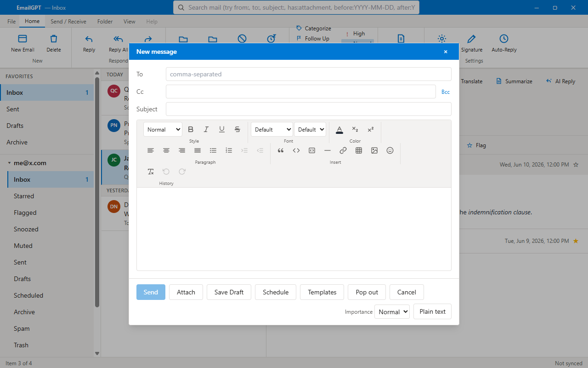Click Summarize in the reading pane

(x=514, y=81)
